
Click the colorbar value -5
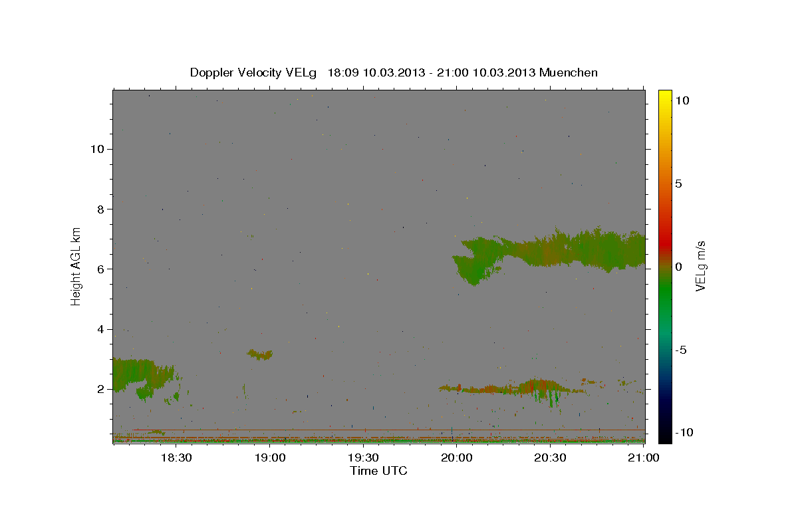[680, 350]
